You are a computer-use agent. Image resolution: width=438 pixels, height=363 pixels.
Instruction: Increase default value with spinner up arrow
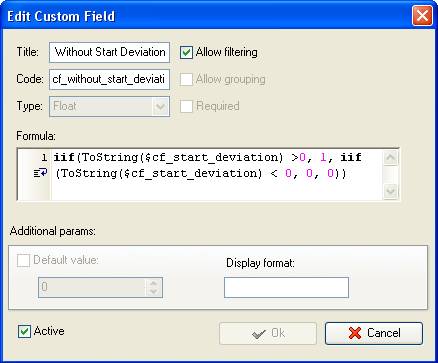pyautogui.click(x=153, y=283)
